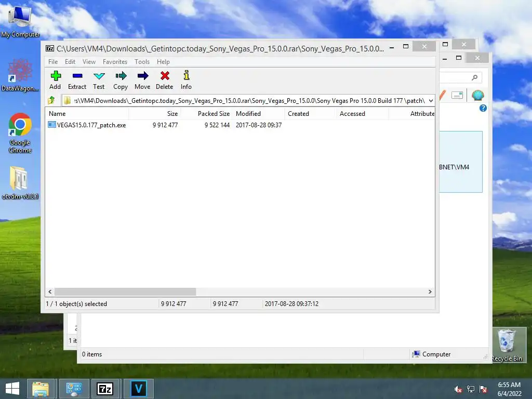The image size is (532, 399).
Task: Open the Recycle Bin desktop icon
Action: tap(507, 345)
